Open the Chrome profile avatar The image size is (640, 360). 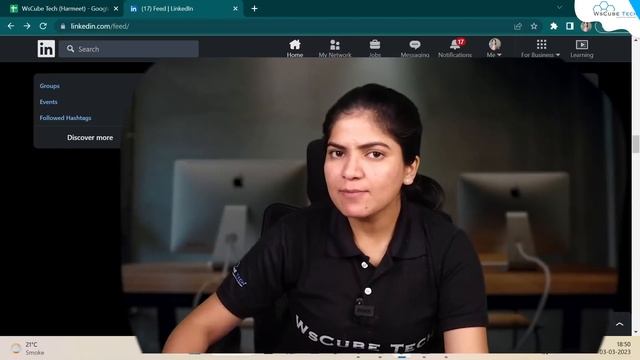coord(586,26)
